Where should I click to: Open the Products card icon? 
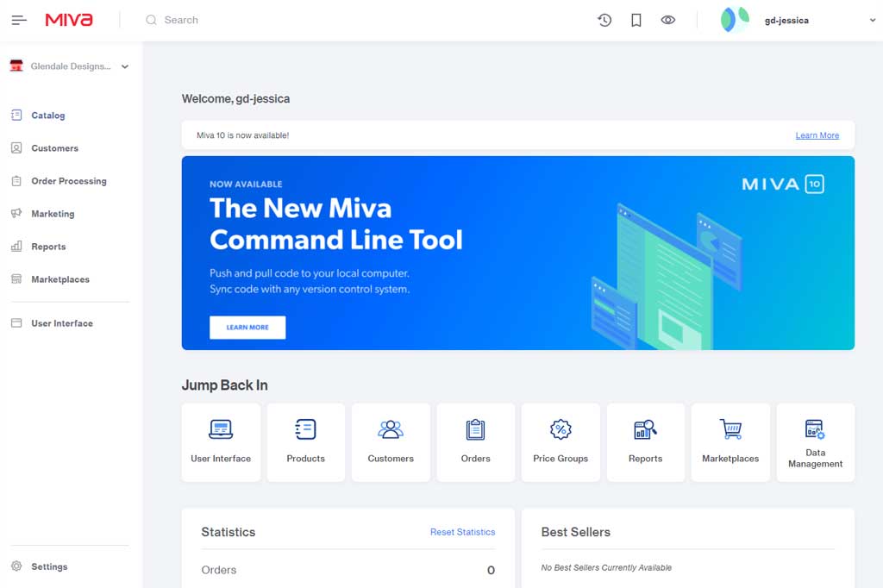pyautogui.click(x=305, y=429)
